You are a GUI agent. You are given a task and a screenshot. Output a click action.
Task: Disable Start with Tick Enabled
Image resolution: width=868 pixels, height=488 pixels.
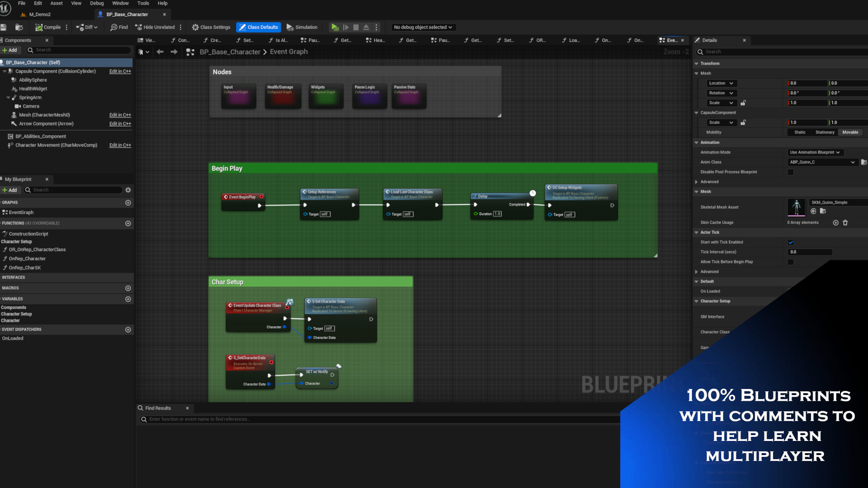pyautogui.click(x=790, y=242)
